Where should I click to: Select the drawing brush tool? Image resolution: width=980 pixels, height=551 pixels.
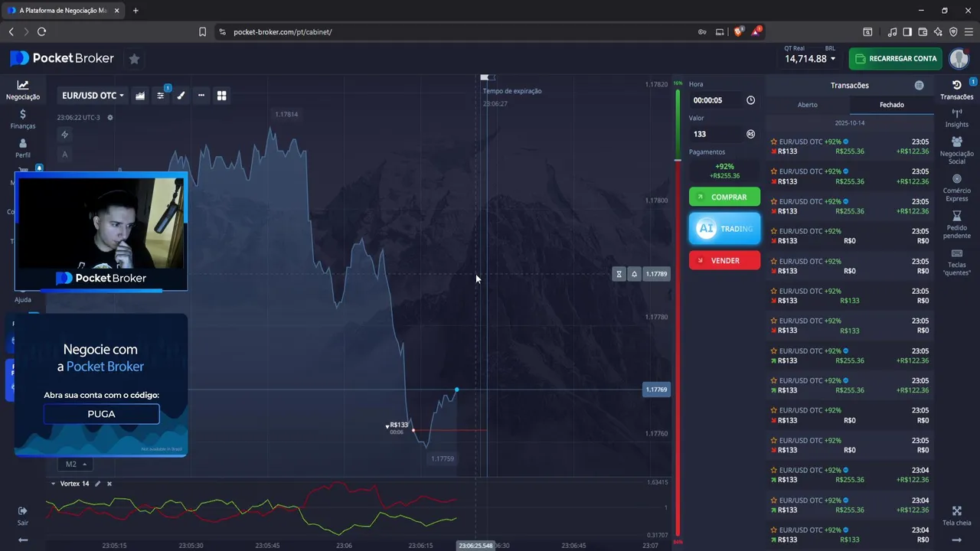click(181, 96)
